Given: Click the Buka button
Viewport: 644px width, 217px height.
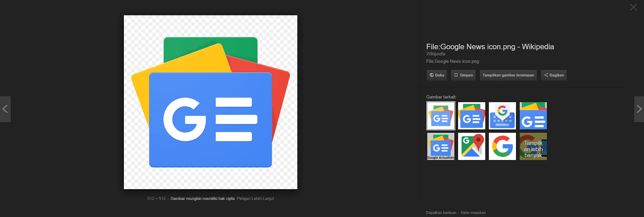Looking at the screenshot, I should point(437,75).
